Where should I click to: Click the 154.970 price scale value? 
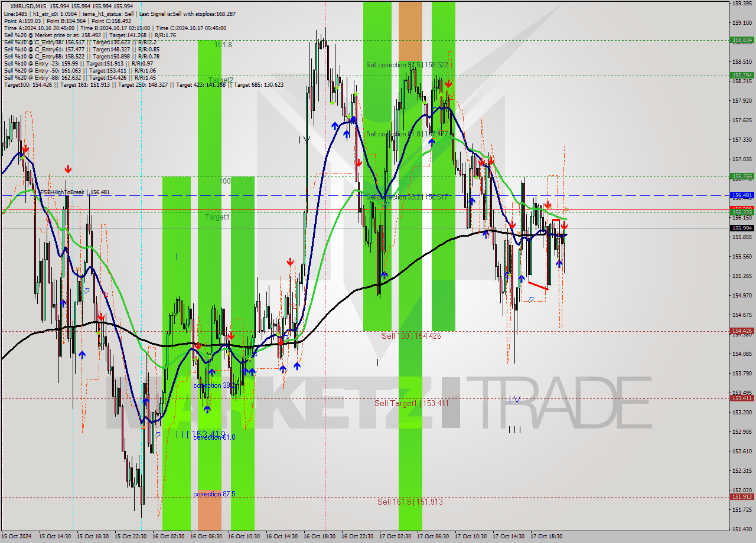coord(742,296)
